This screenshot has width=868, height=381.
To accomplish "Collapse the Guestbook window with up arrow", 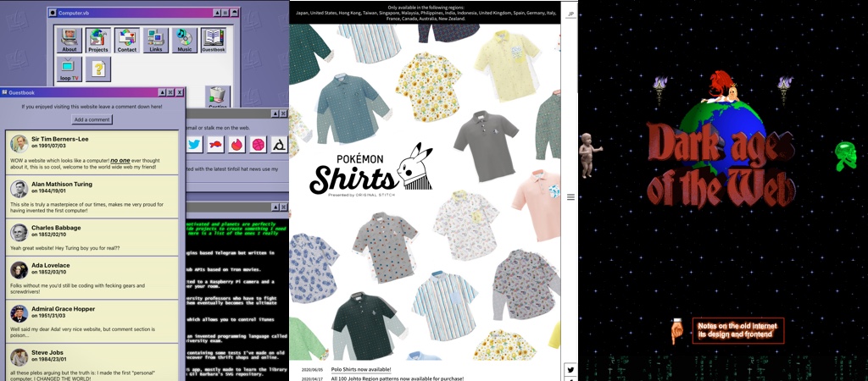I will point(159,92).
